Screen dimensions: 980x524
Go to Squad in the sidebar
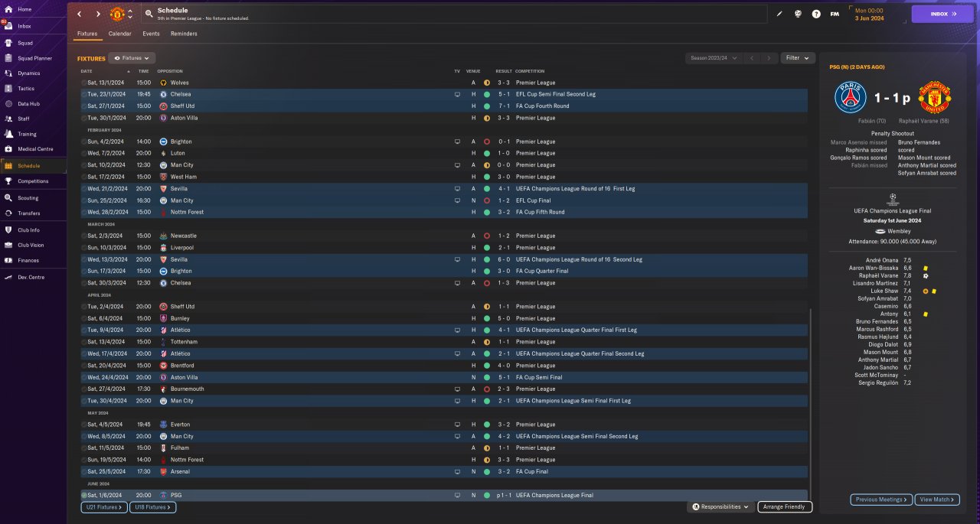click(33, 43)
